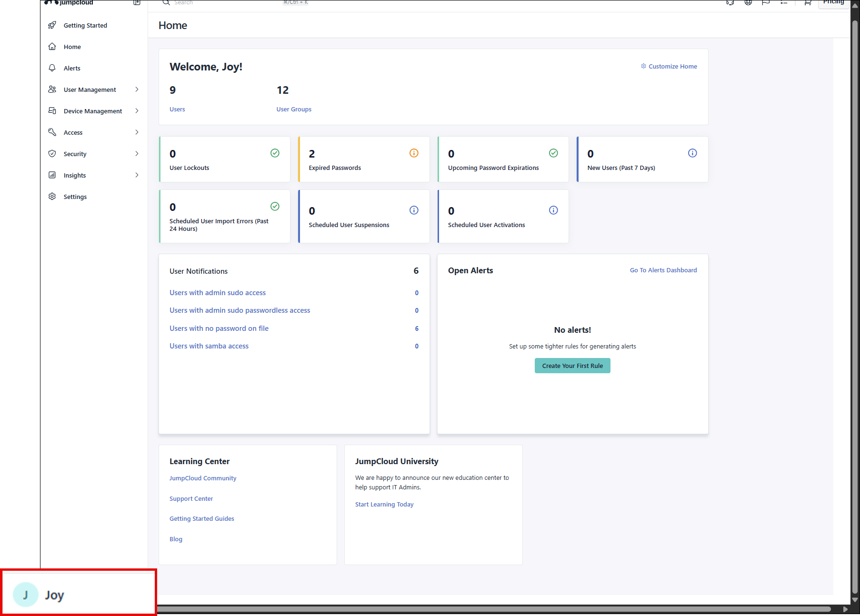Click the collapse sidebar icon

tap(137, 2)
